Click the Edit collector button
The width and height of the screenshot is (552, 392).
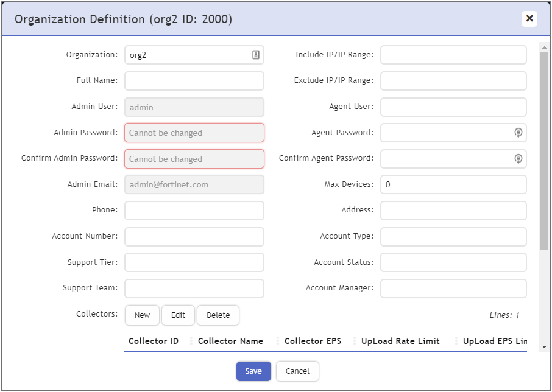(x=178, y=315)
